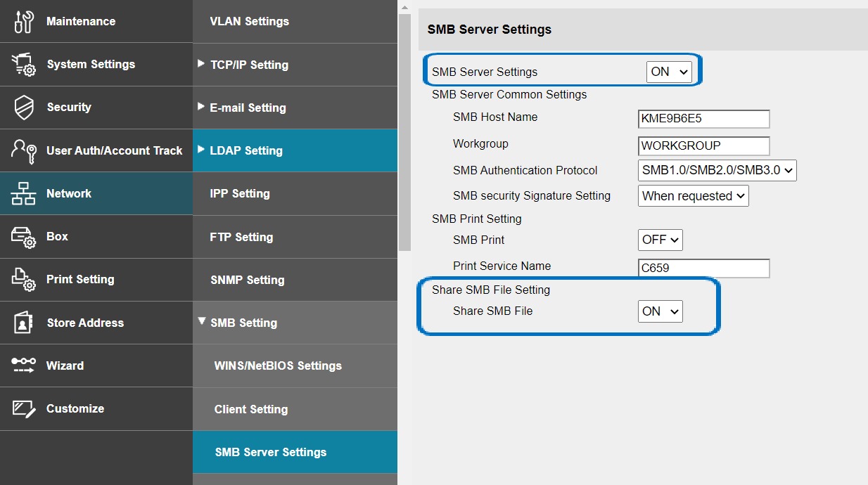Screen dimensions: 868x485
Task: Click the System Settings gear icon
Action: pyautogui.click(x=23, y=65)
